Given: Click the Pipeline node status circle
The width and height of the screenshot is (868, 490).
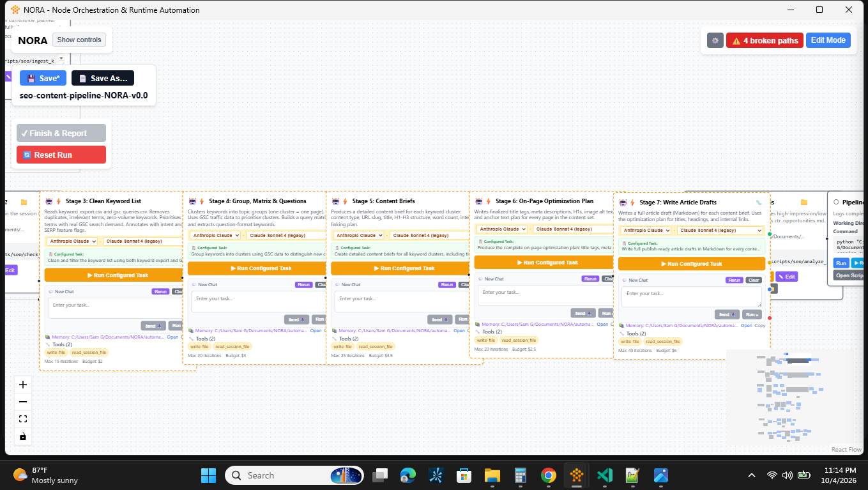Looking at the screenshot, I should click(836, 202).
